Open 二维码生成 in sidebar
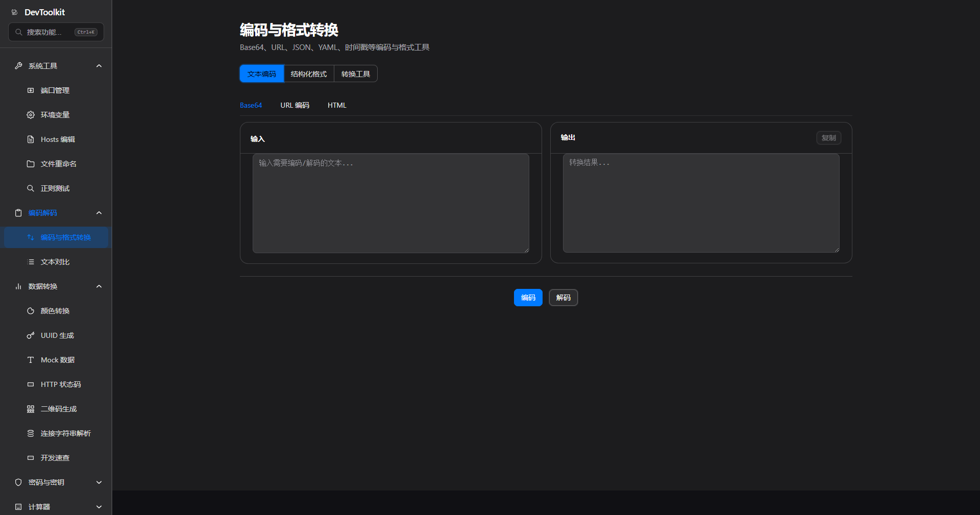Viewport: 980px width, 515px height. point(56,409)
